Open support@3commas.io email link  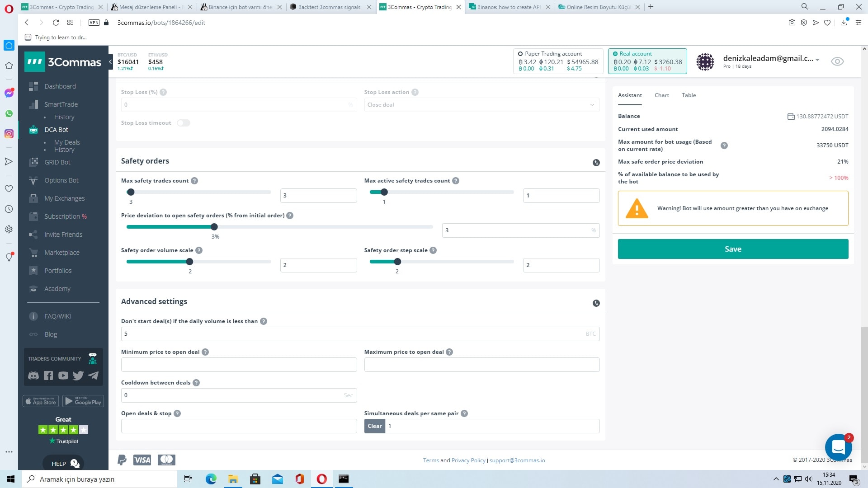(517, 460)
